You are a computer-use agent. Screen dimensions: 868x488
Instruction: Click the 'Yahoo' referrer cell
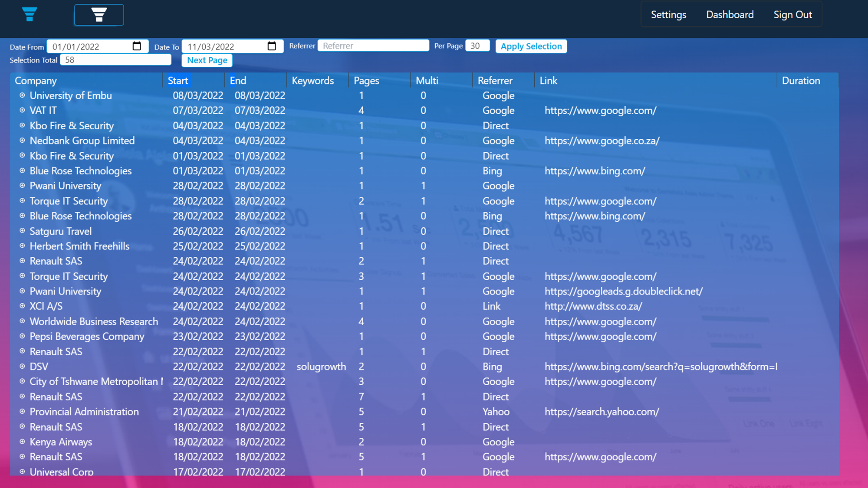tap(496, 411)
